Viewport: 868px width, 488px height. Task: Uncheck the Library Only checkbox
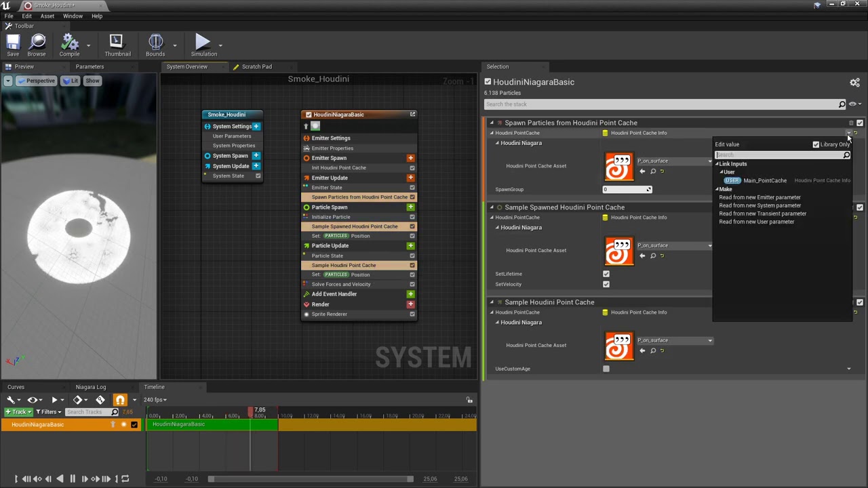816,144
